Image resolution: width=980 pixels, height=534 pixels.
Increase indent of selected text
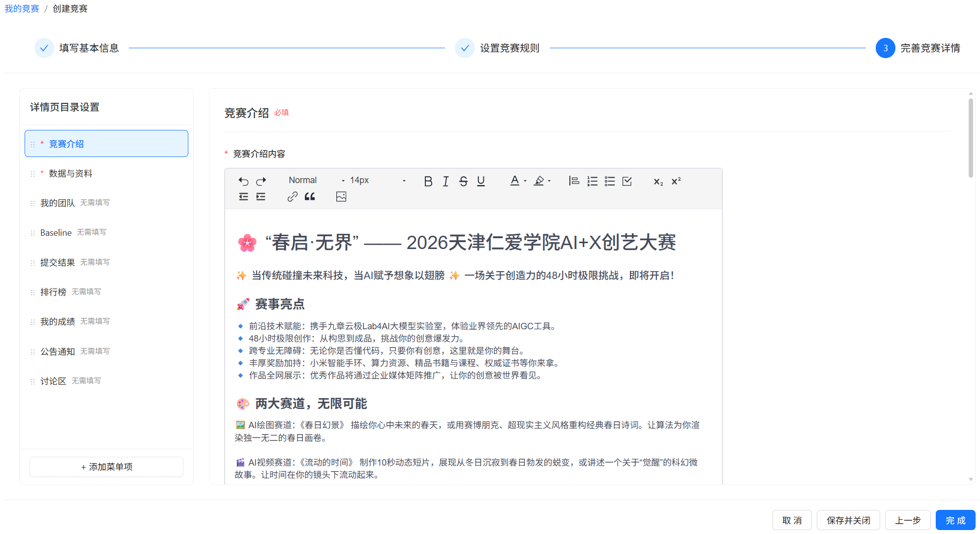pyautogui.click(x=261, y=197)
